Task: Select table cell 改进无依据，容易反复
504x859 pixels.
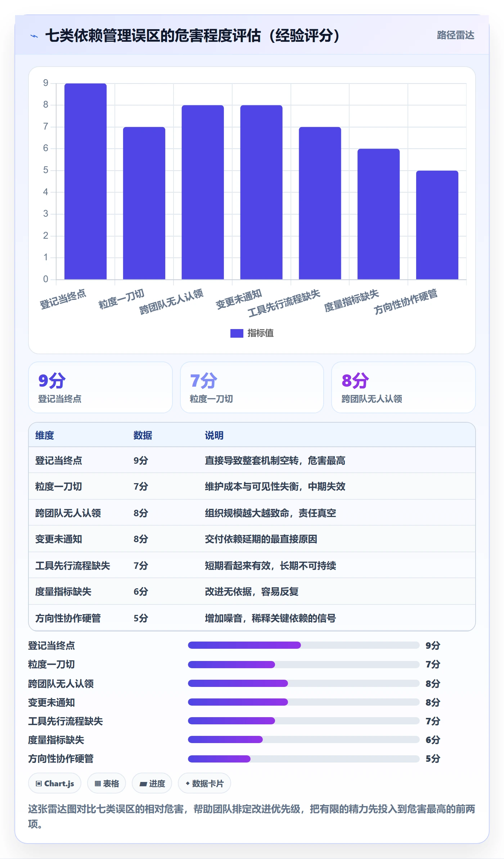Action: 252,592
